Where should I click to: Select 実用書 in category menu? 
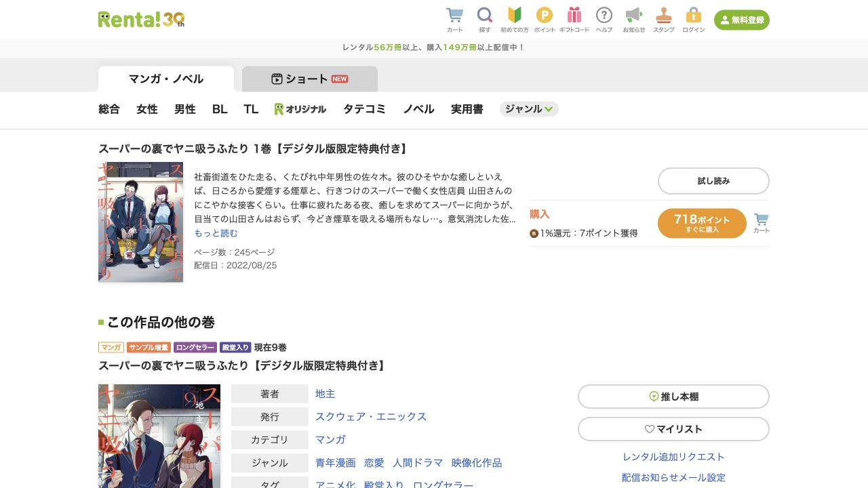pyautogui.click(x=467, y=109)
